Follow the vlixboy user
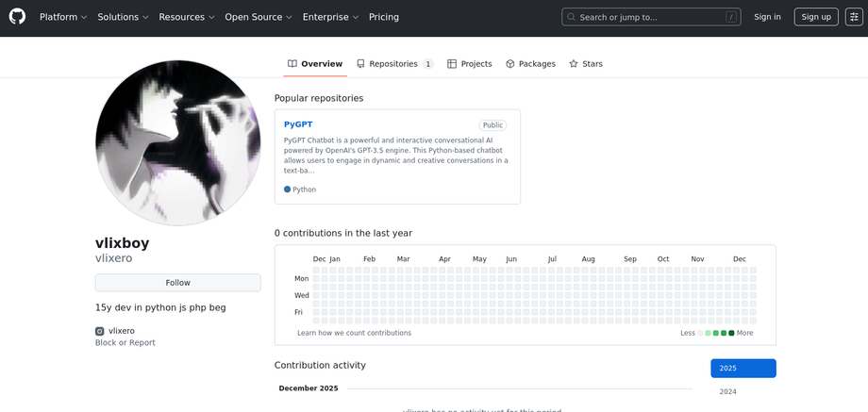The image size is (868, 412). coord(177,283)
